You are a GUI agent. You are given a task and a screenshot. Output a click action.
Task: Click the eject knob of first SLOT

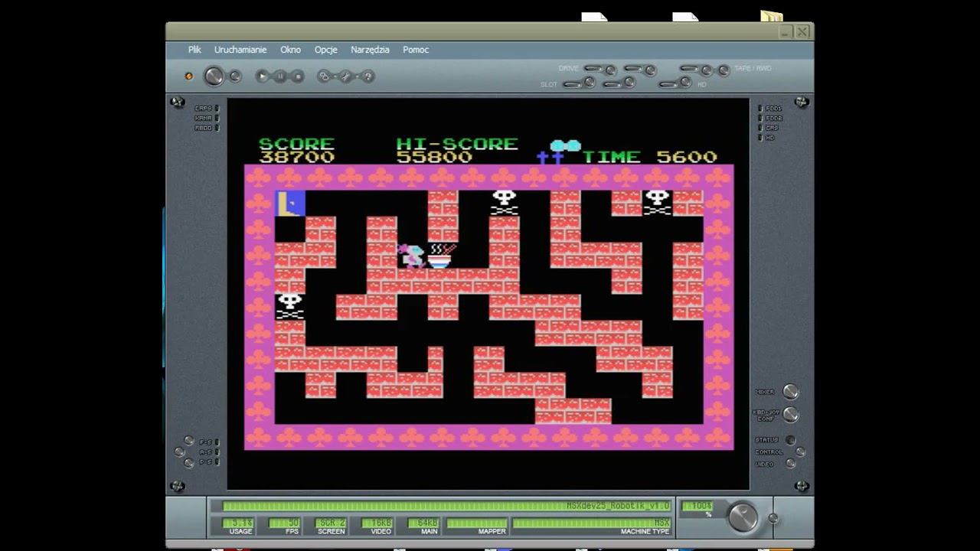click(590, 83)
